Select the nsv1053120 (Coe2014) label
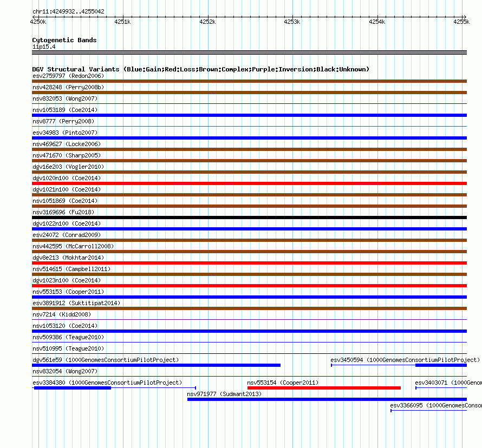 click(x=65, y=326)
